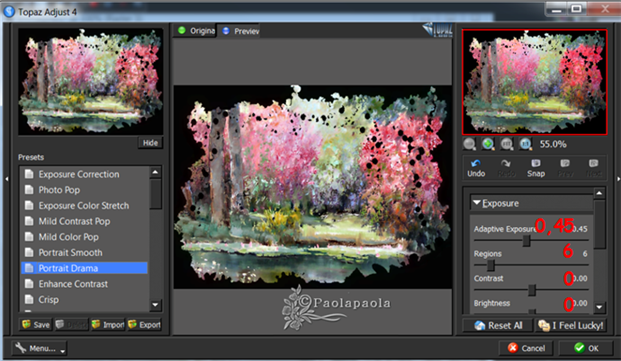Click the I Feel Lucky! button

pyautogui.click(x=571, y=325)
